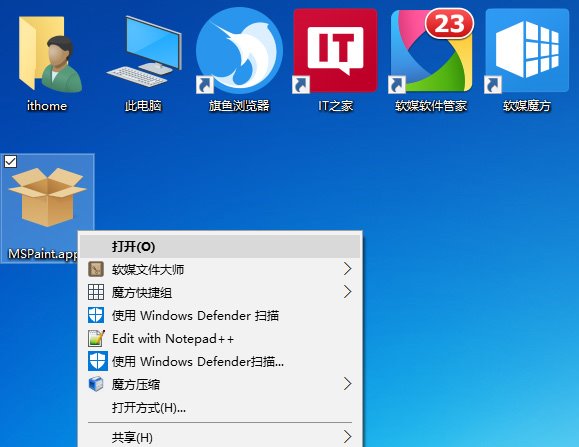Click the 软媒魔方 cube shortcut icon
This screenshot has height=447, width=579.
click(x=527, y=51)
